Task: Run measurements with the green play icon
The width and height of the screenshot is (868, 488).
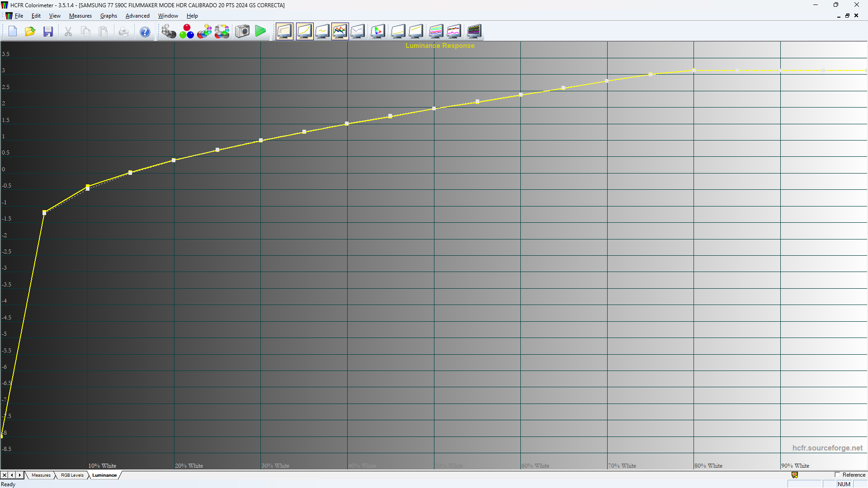Action: (x=260, y=31)
